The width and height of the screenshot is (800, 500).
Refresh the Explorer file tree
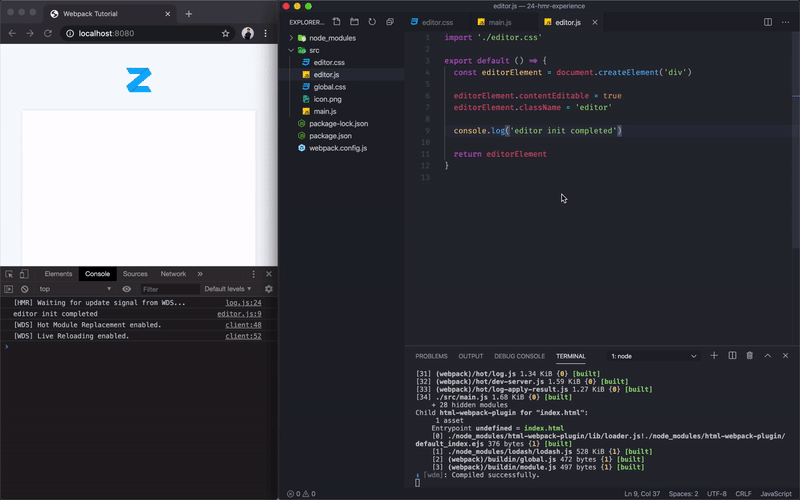point(372,22)
